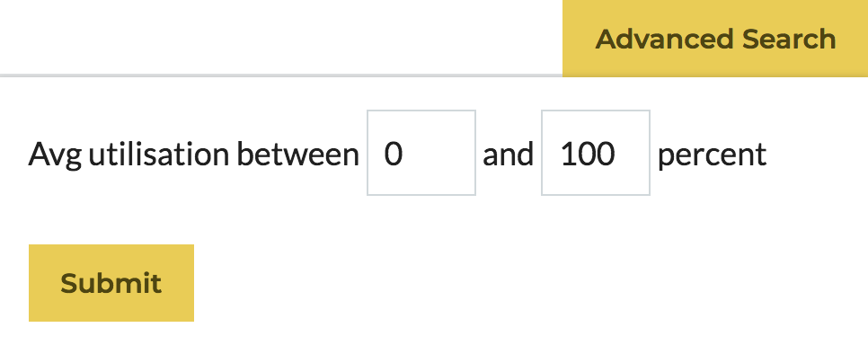Toggle the Advanced Search section closed

tap(715, 38)
